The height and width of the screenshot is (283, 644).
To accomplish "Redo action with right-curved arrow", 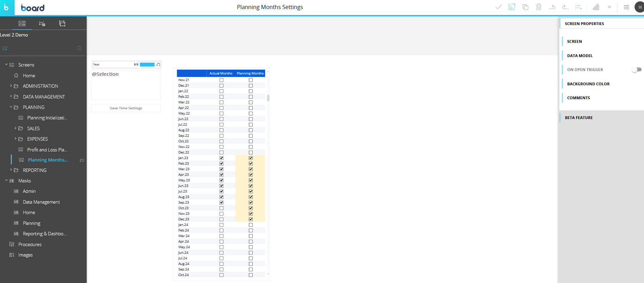I will (565, 7).
